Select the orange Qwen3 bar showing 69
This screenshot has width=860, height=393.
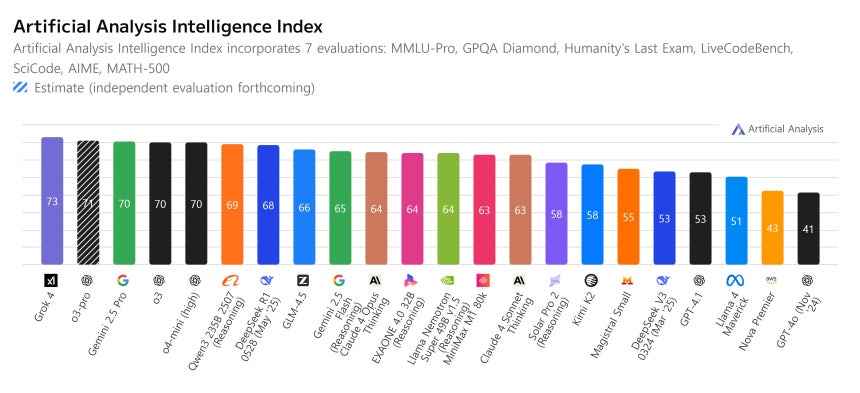pyautogui.click(x=232, y=204)
